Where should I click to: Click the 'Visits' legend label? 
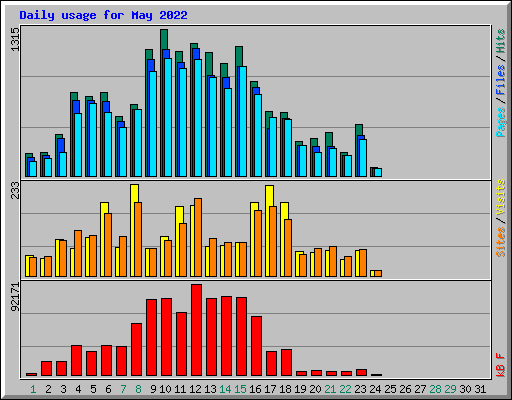click(500, 197)
